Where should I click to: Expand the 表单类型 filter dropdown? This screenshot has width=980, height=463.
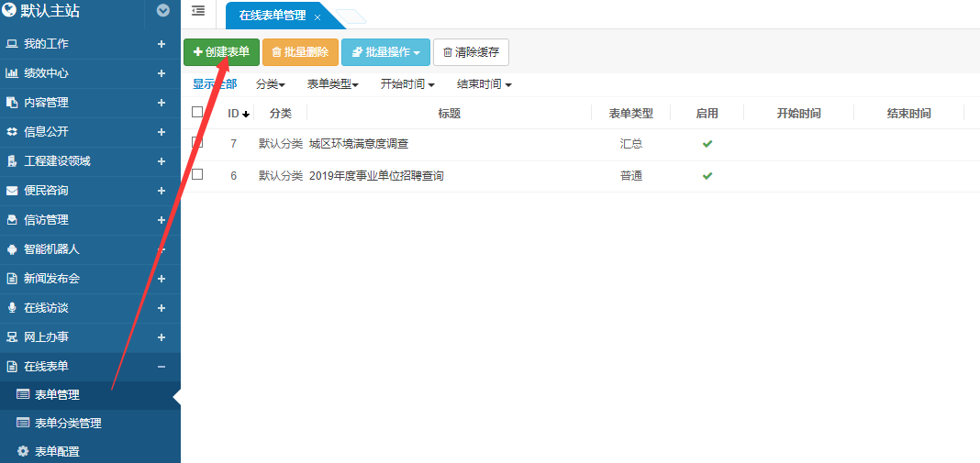point(332,84)
